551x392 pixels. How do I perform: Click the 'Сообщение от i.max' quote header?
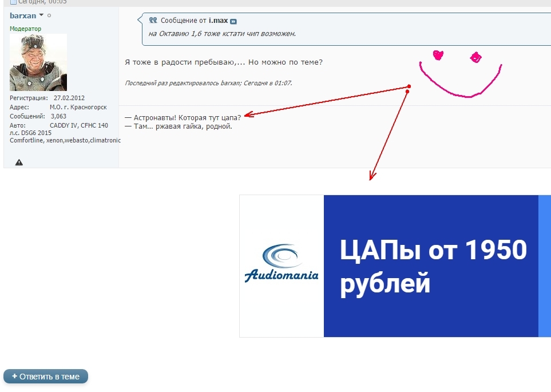195,21
